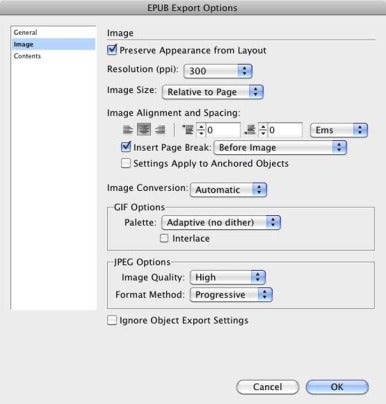Select the align right image icon
Viewport: 386px width, 404px height.
coord(160,130)
